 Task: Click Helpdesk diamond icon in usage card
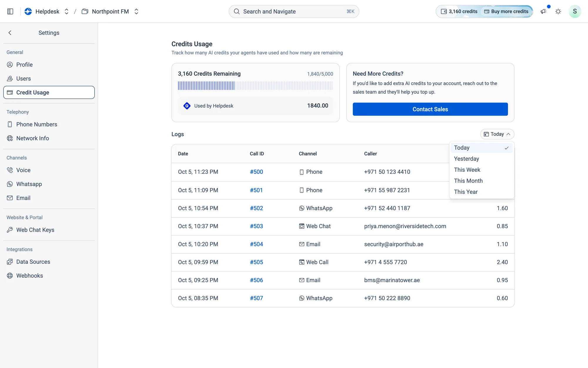[x=187, y=106]
